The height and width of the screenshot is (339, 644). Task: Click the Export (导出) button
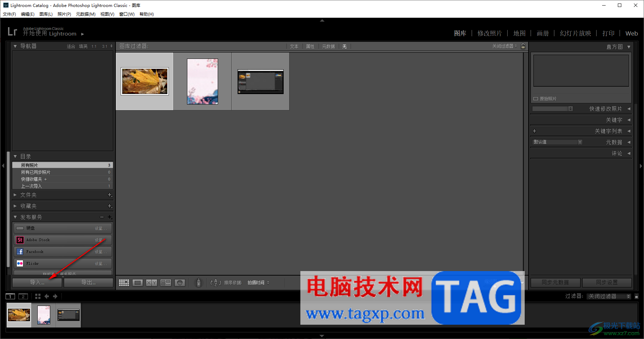click(x=89, y=283)
